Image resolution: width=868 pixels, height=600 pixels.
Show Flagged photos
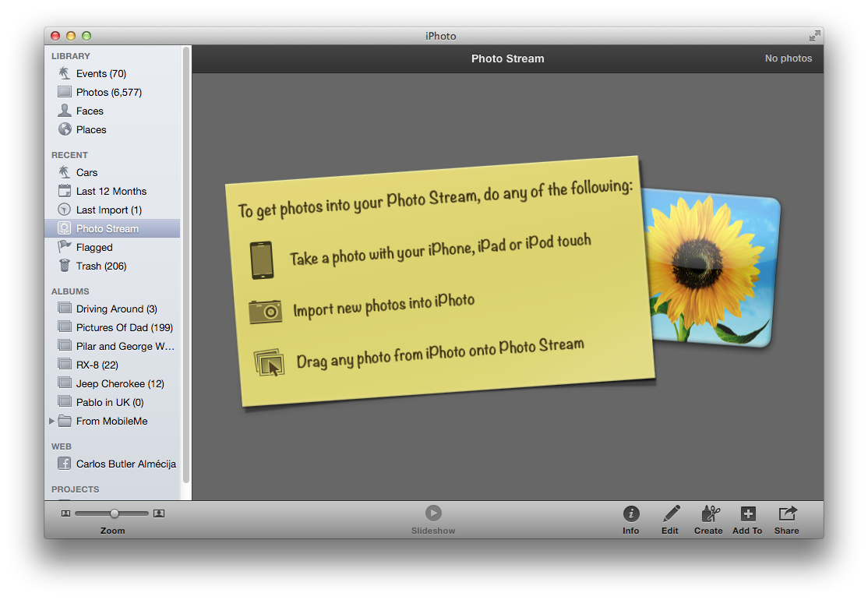tap(112, 248)
